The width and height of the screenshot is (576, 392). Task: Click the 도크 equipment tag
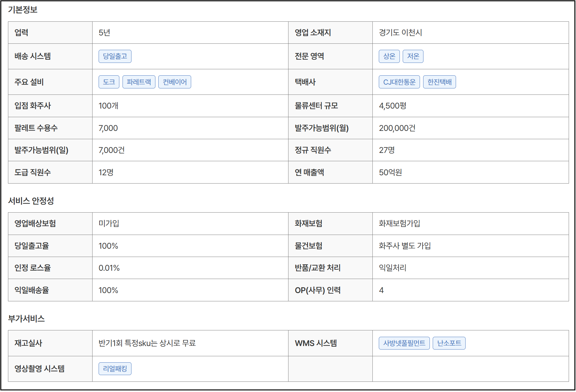point(109,82)
